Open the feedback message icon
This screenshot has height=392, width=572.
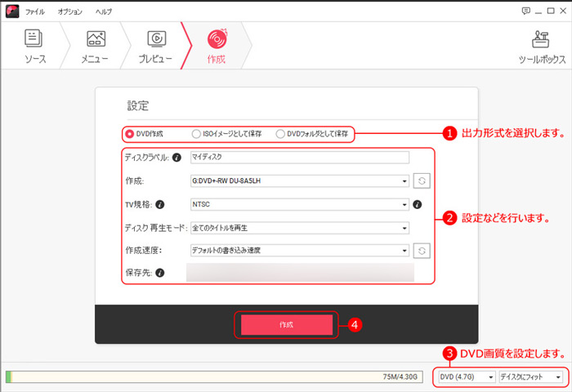(525, 11)
